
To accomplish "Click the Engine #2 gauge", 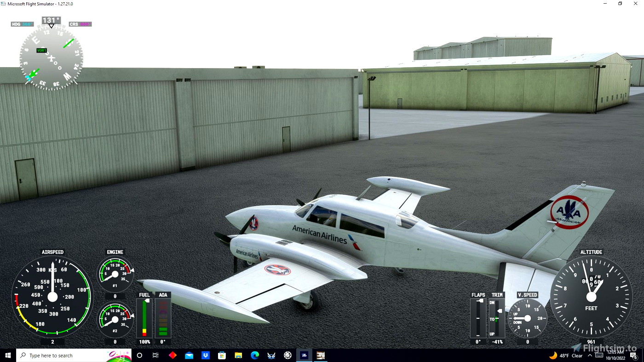I will click(x=115, y=319).
